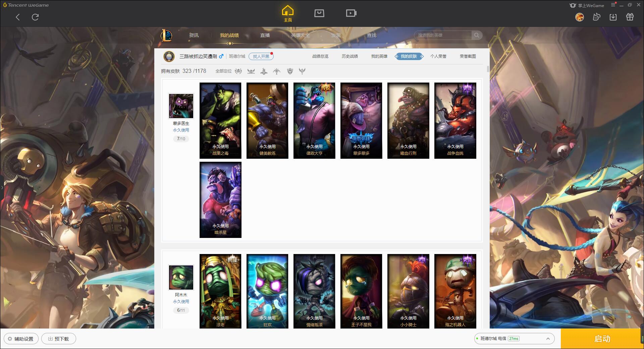The width and height of the screenshot is (644, 349).
Task: Switch to 我的英雄 sub-tab
Action: pos(379,56)
